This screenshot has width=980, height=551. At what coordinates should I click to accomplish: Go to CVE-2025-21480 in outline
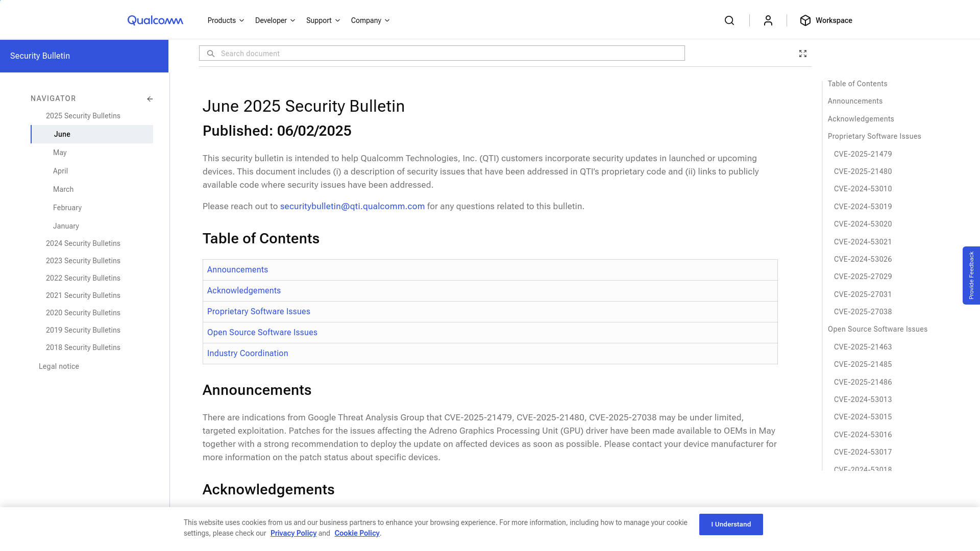click(x=863, y=171)
